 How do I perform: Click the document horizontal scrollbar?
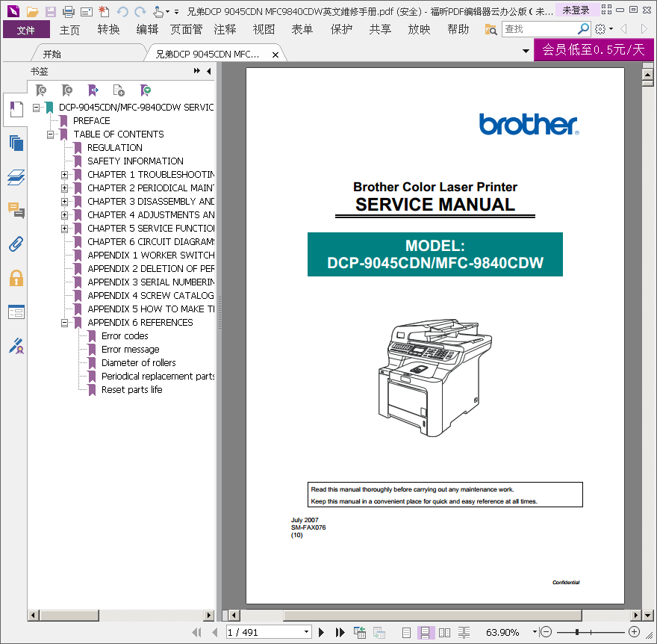432,615
